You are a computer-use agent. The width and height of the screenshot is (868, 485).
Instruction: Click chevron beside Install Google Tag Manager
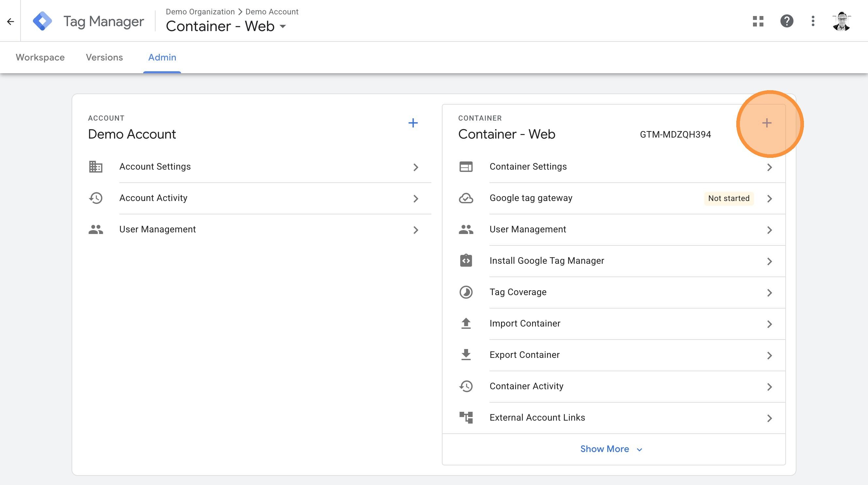click(x=769, y=261)
